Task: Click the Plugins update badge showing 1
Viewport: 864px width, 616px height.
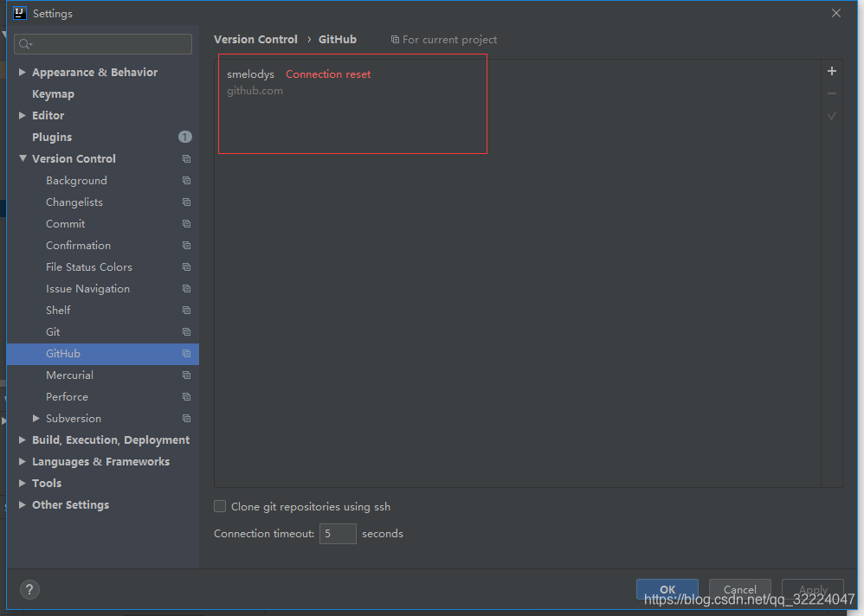Action: [x=185, y=137]
